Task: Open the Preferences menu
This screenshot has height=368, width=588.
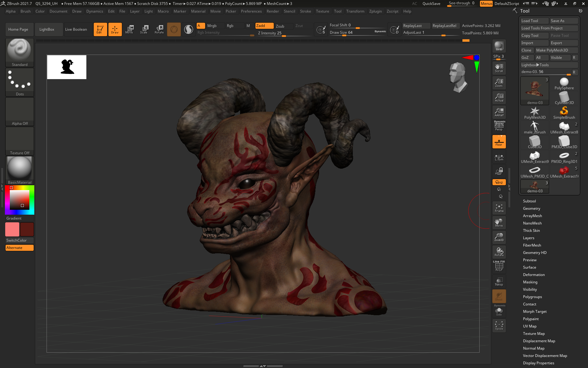Action: click(251, 11)
